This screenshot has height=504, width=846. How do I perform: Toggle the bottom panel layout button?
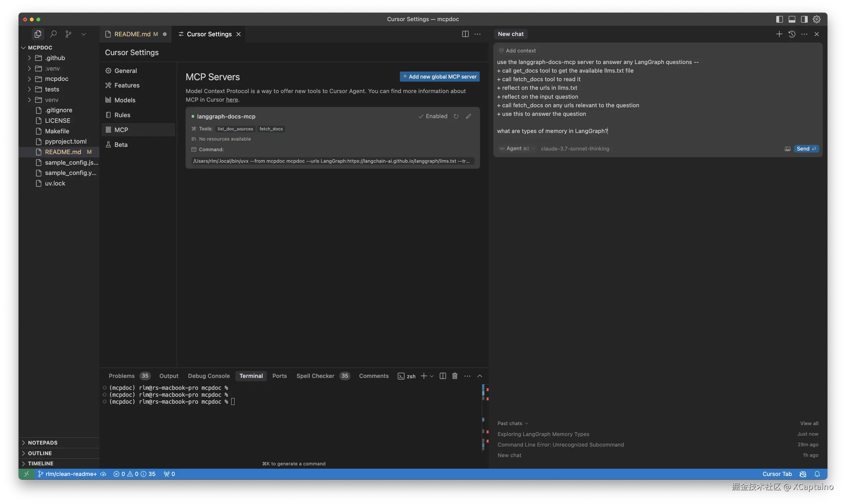pos(791,19)
